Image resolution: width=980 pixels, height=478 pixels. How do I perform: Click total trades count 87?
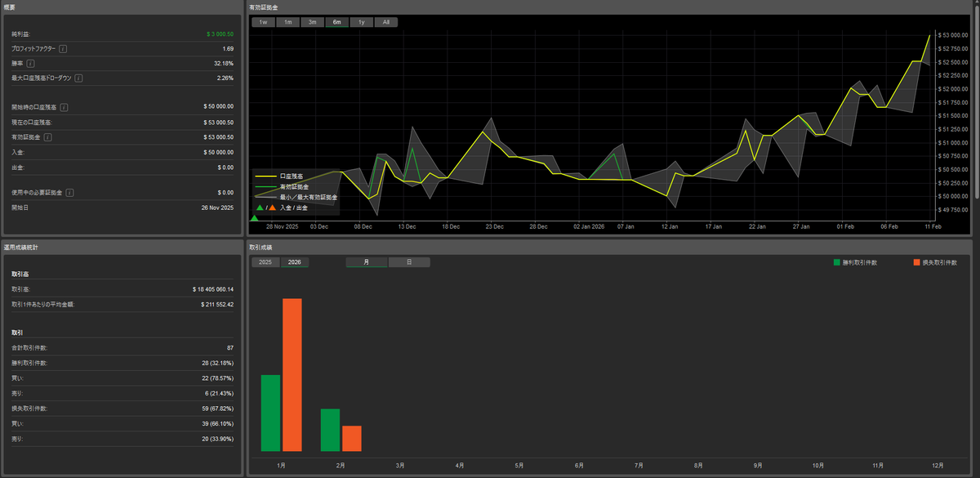(230, 348)
